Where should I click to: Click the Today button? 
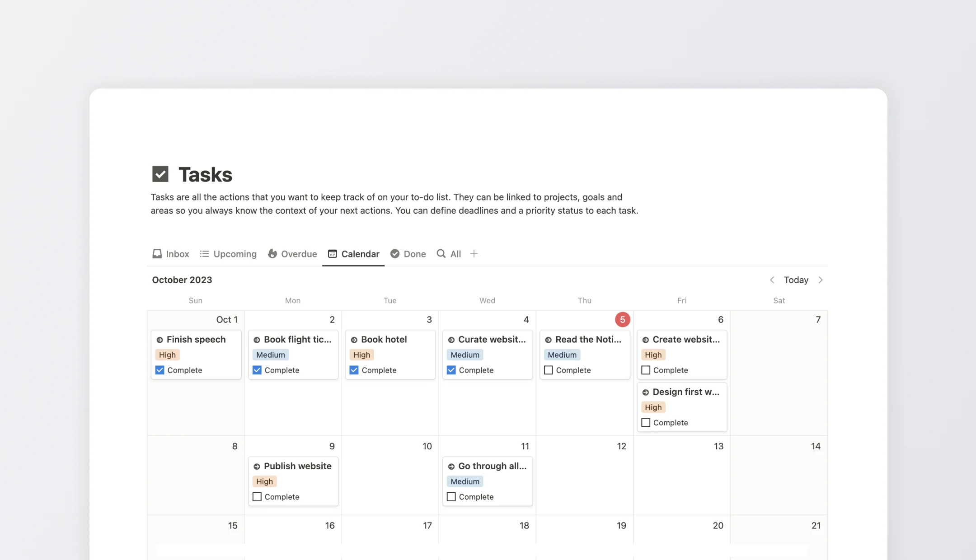pos(796,280)
